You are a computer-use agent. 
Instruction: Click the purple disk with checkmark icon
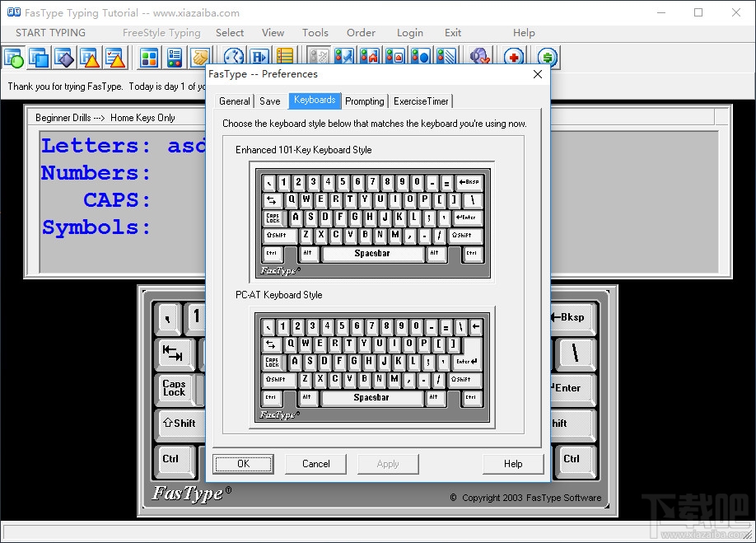coord(480,57)
